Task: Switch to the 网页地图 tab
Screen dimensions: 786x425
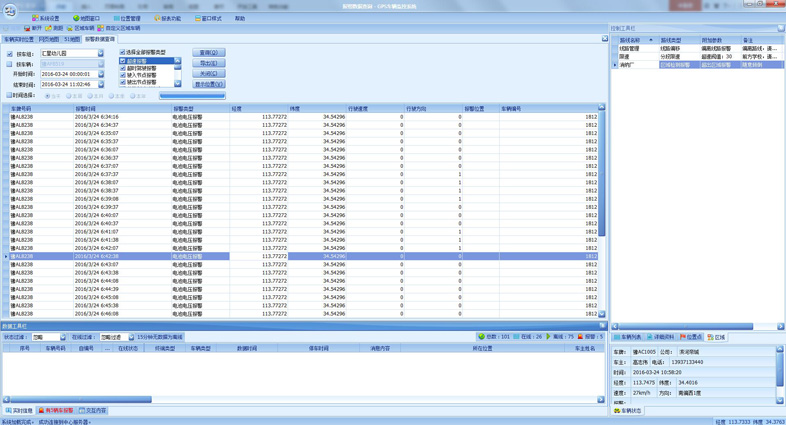Action: pos(48,40)
